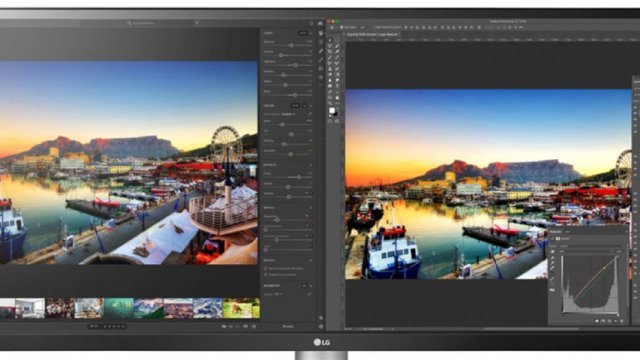This screenshot has width=640, height=360.
Task: Select the Rectangular Marquee tool
Action: pyautogui.click(x=337, y=40)
